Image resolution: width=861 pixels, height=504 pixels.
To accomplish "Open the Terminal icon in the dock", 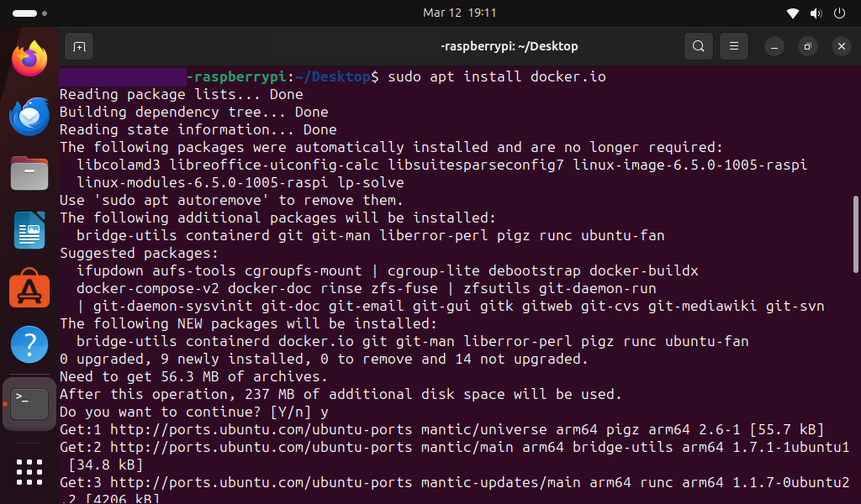I will (29, 403).
